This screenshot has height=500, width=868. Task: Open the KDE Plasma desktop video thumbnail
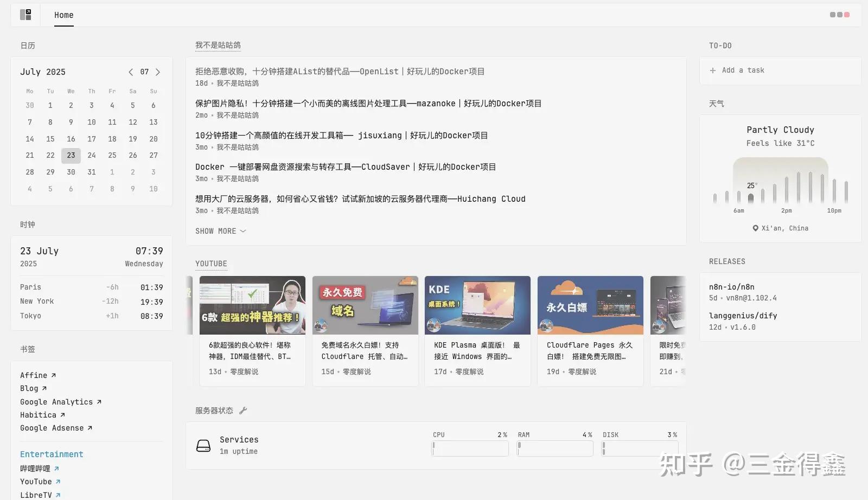[477, 305]
